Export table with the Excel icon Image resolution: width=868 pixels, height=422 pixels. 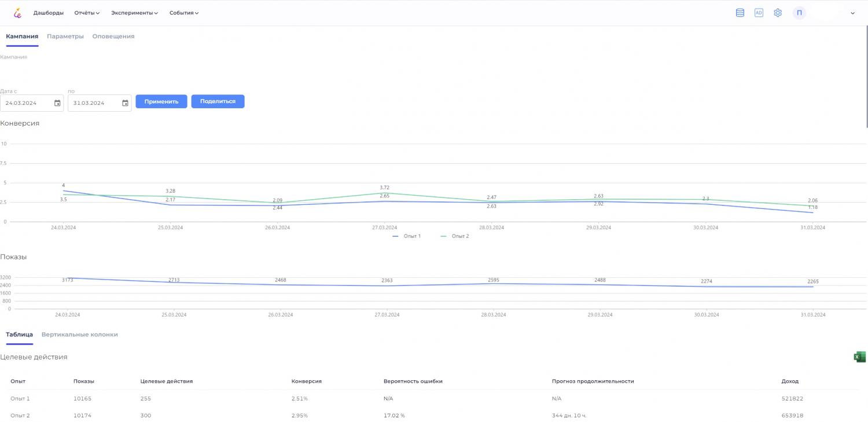point(859,357)
